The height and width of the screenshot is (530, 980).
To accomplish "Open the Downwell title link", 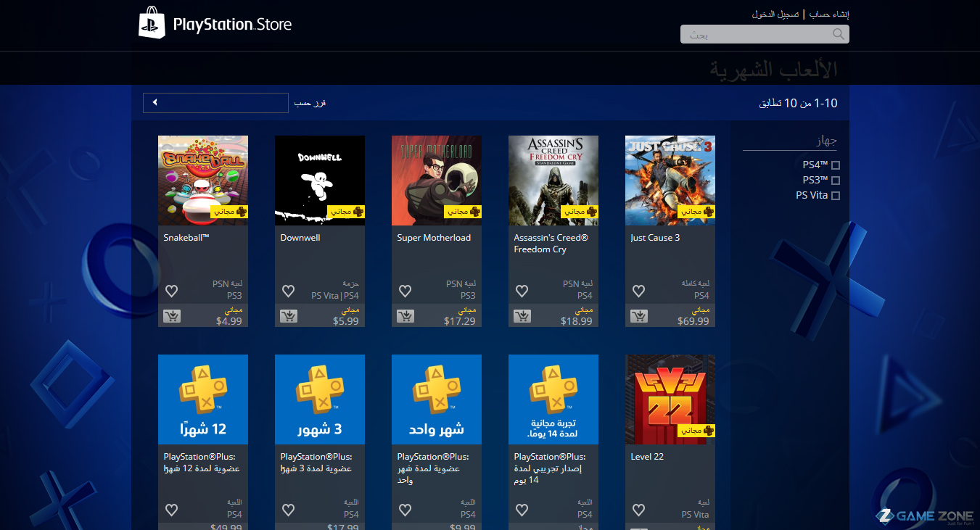I will coord(300,238).
